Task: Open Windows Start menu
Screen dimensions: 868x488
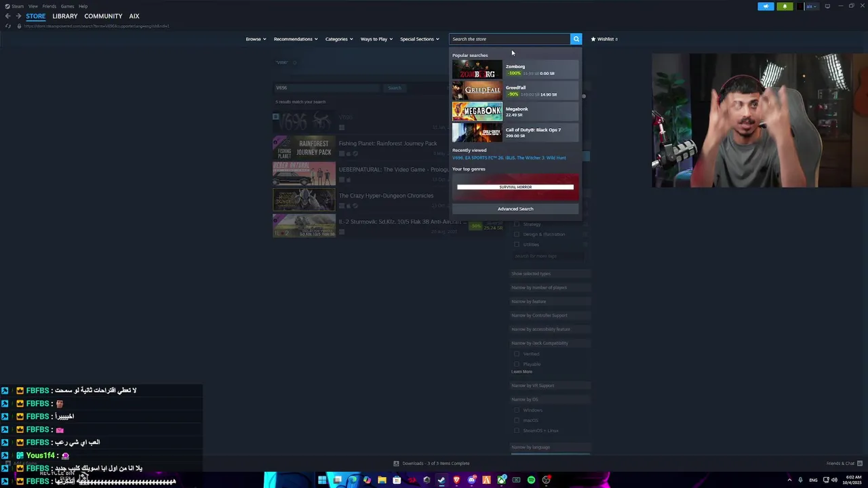Action: click(322, 480)
